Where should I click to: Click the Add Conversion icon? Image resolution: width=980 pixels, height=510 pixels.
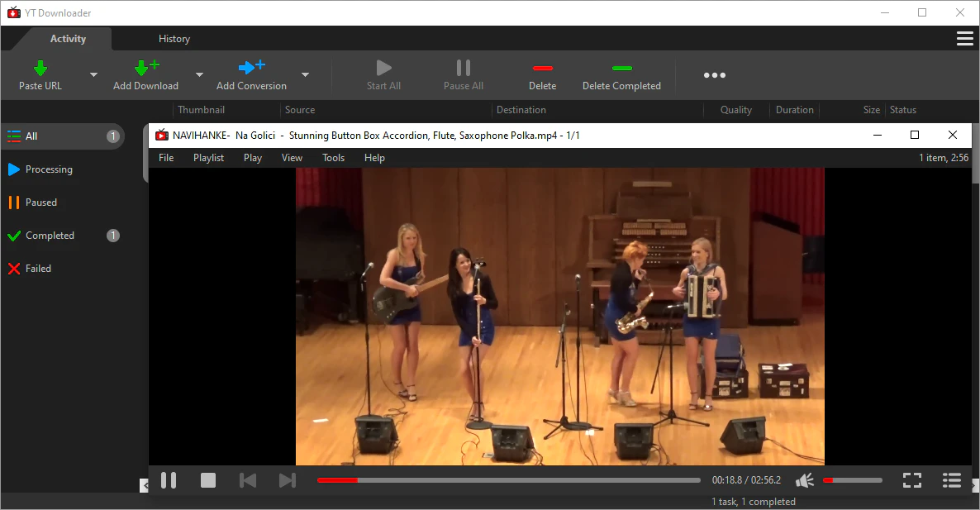(252, 67)
